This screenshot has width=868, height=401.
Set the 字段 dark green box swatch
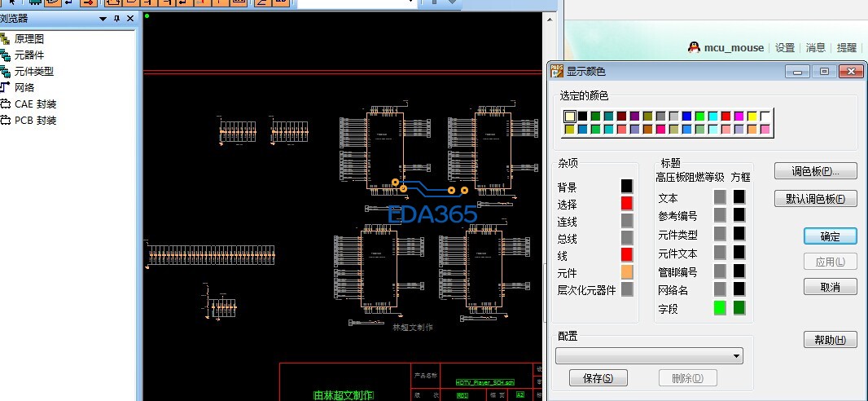[739, 308]
